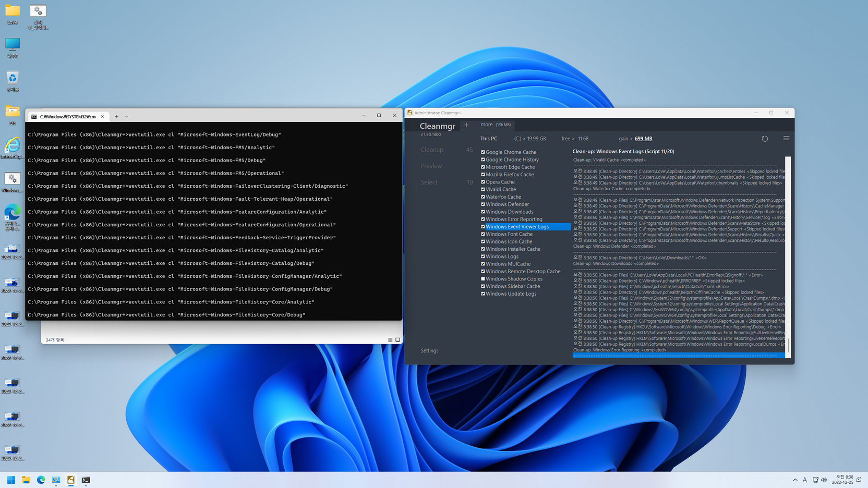Open the Love folder on the desktop
This screenshot has height=488, width=868.
tap(13, 15)
